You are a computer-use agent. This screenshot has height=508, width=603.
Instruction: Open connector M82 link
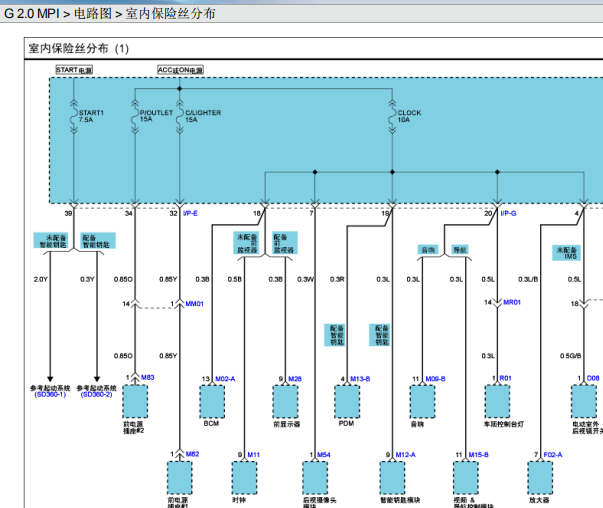point(192,454)
